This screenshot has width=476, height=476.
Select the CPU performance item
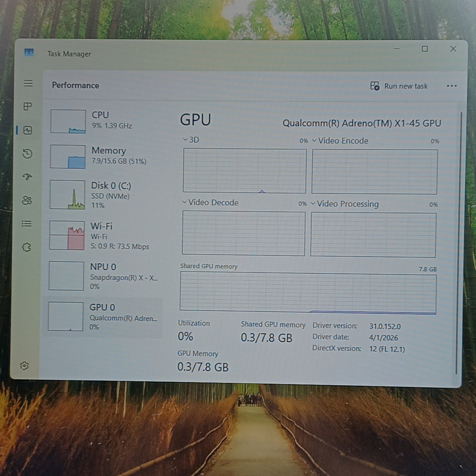tap(106, 121)
